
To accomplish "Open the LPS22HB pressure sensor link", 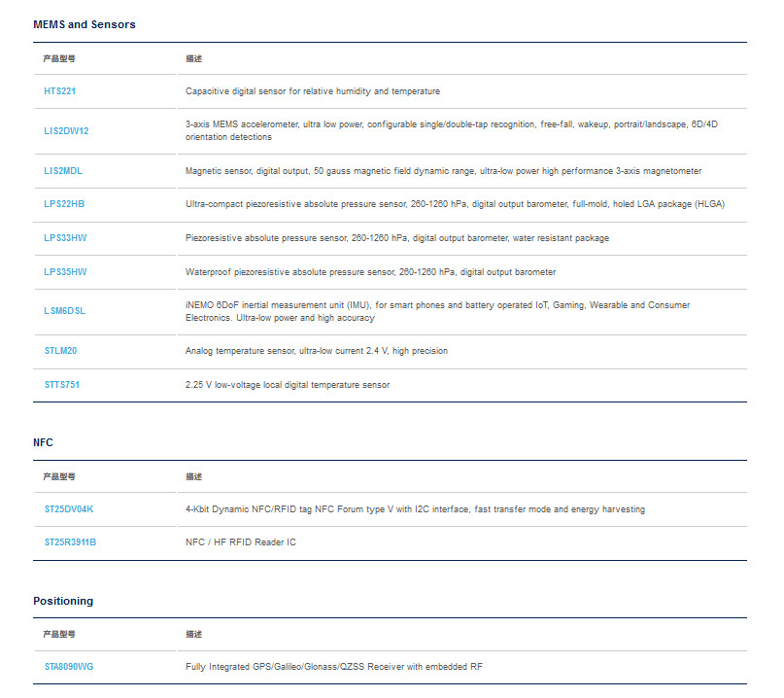I will [x=64, y=204].
